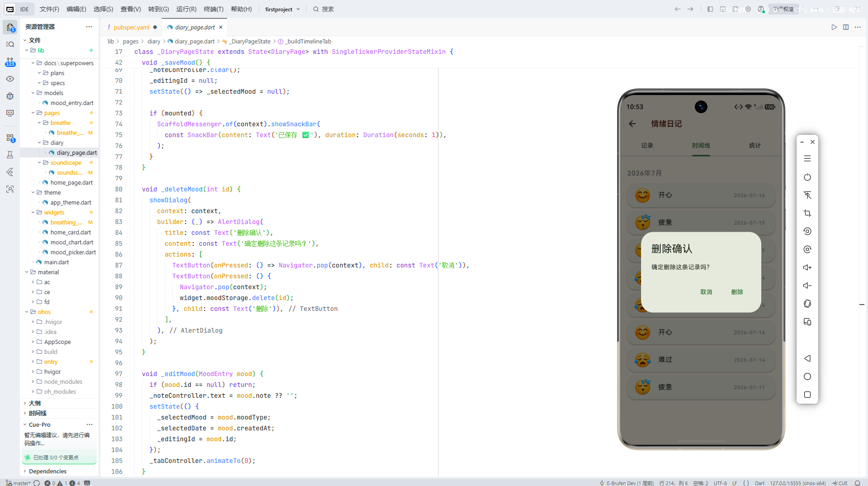Click the UTF-8 encoding indicator
This screenshot has width=868, height=486.
point(720,483)
